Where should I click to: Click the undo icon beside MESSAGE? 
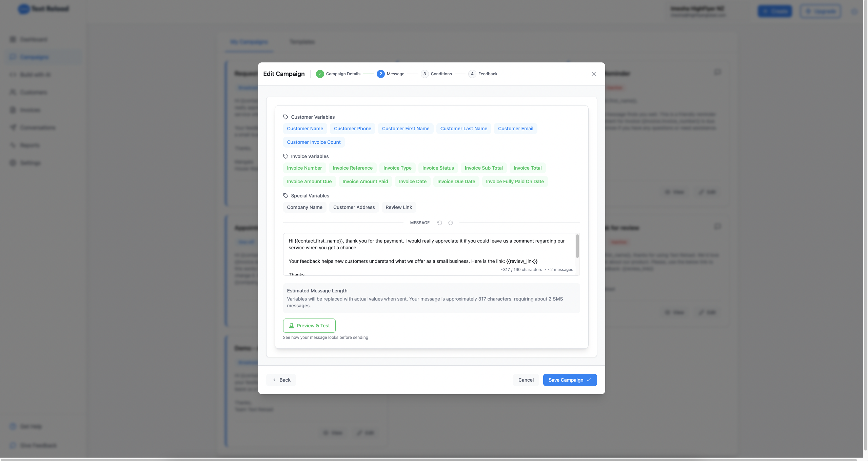click(439, 223)
